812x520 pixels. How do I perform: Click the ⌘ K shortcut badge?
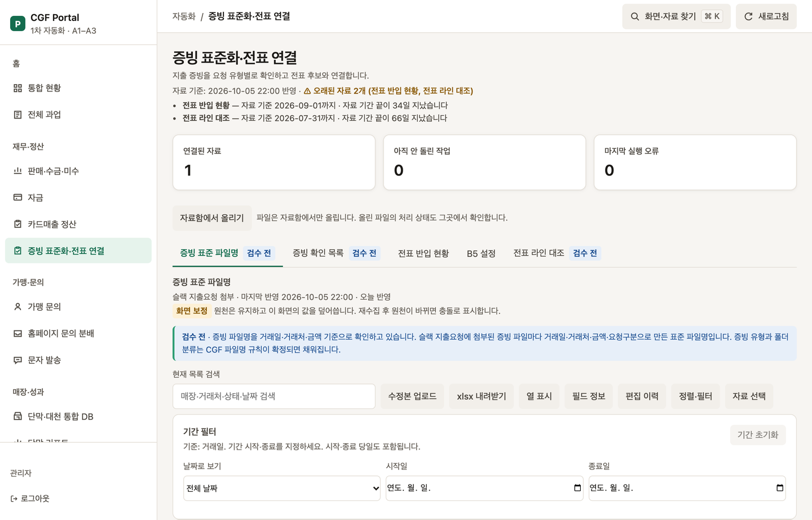click(712, 16)
